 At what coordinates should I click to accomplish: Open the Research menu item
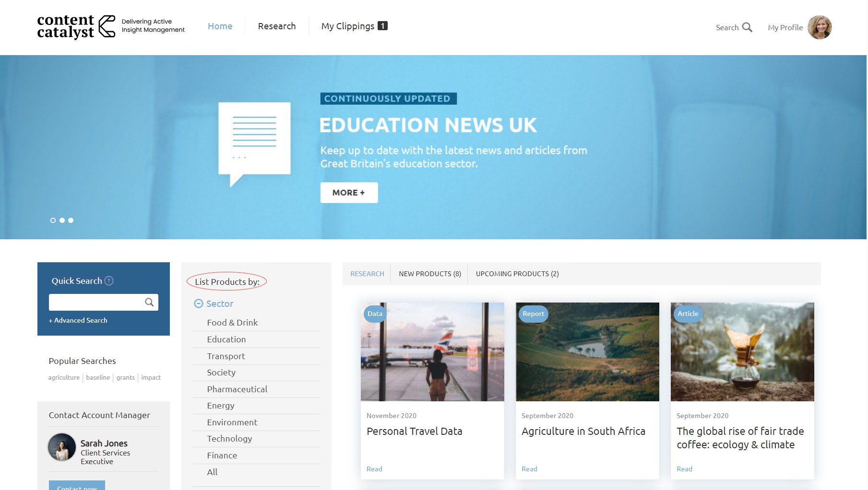pos(276,26)
